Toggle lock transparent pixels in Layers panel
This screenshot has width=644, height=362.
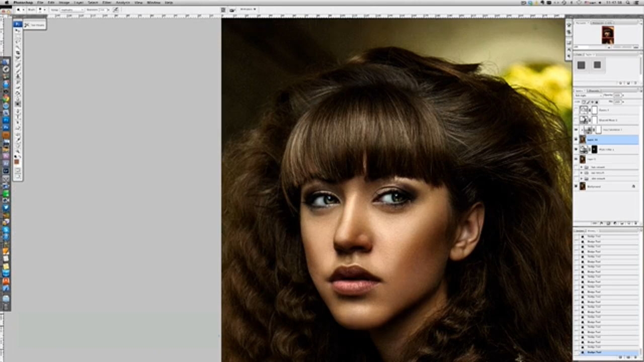tap(584, 102)
